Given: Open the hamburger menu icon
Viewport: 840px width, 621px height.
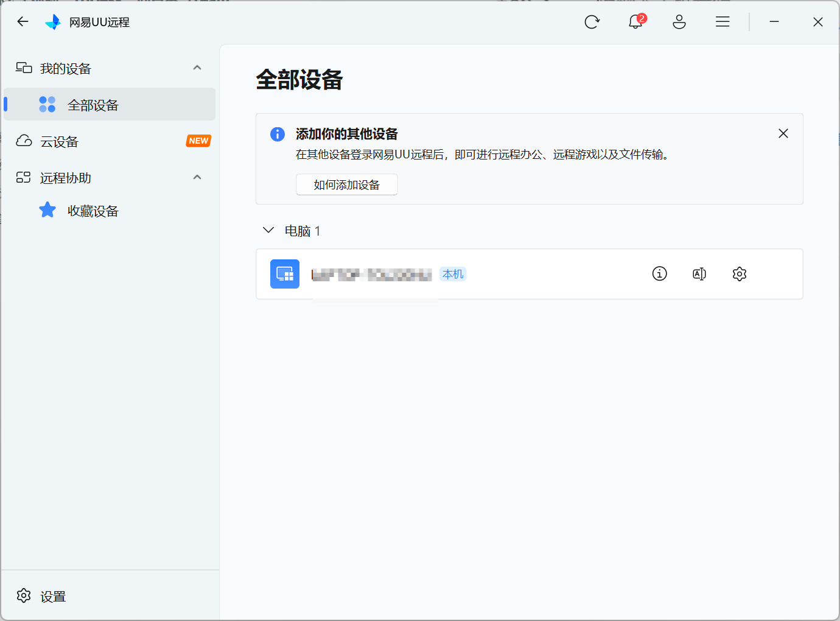Looking at the screenshot, I should coord(723,22).
